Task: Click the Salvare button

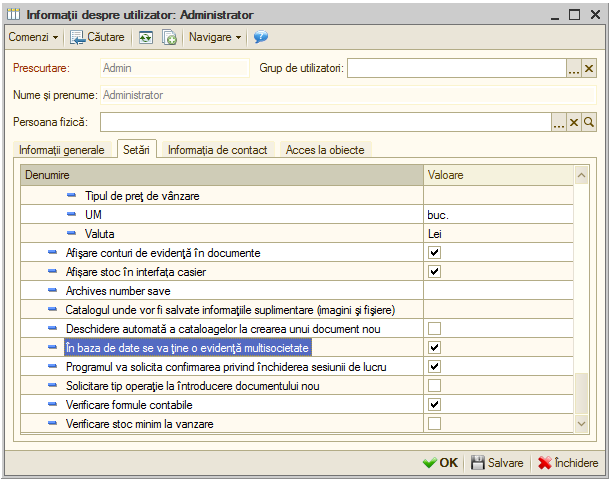Action: (x=497, y=463)
